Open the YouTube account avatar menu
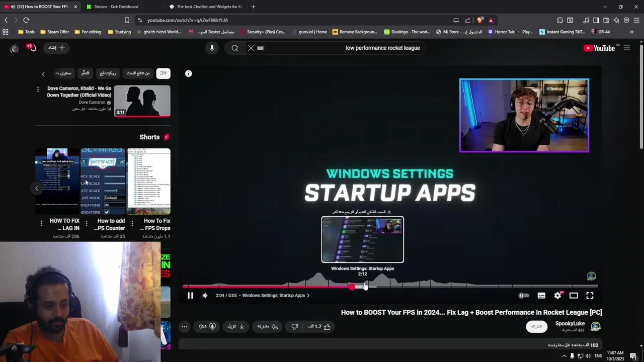644x362 pixels. pyautogui.click(x=14, y=48)
